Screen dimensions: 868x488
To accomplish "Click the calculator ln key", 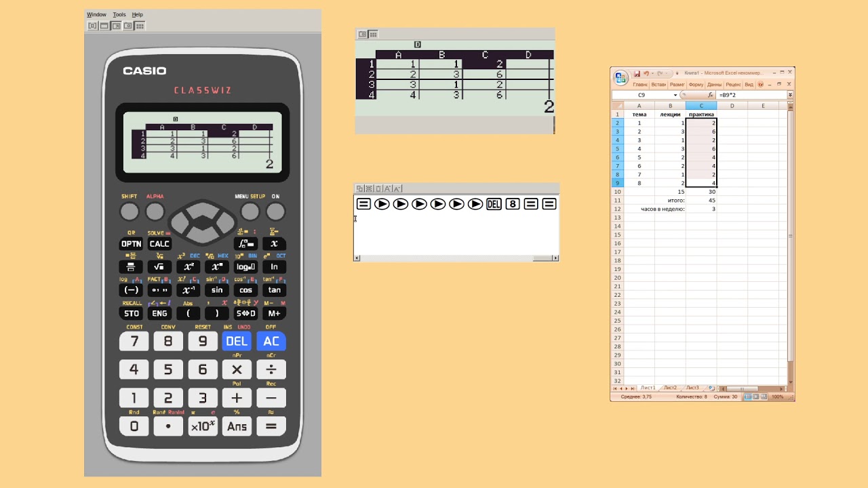I will point(274,267).
